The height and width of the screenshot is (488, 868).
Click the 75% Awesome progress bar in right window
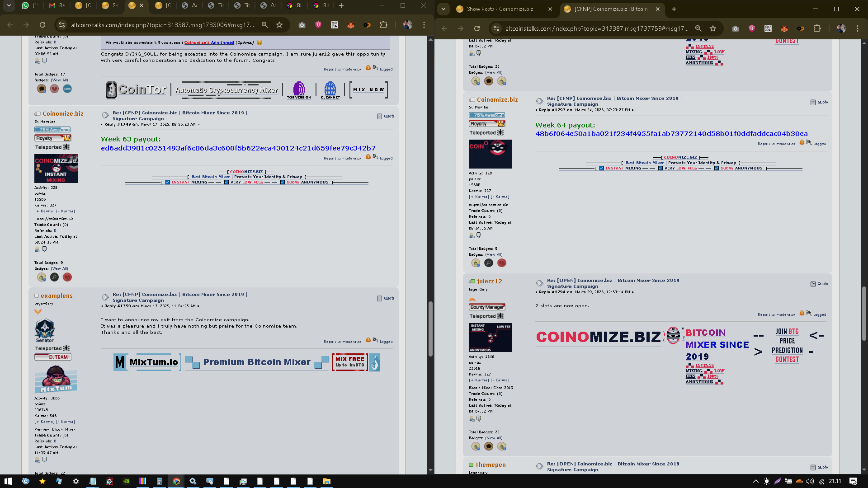(487, 115)
